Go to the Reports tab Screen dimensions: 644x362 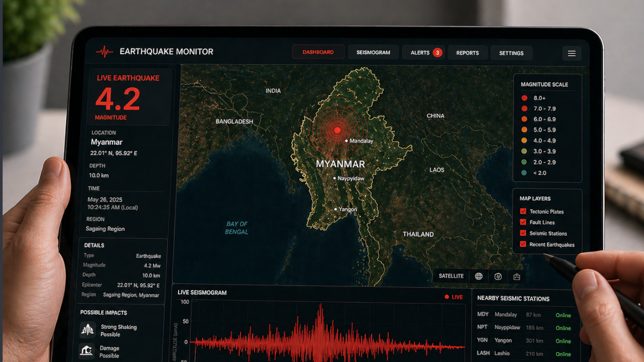(x=467, y=53)
